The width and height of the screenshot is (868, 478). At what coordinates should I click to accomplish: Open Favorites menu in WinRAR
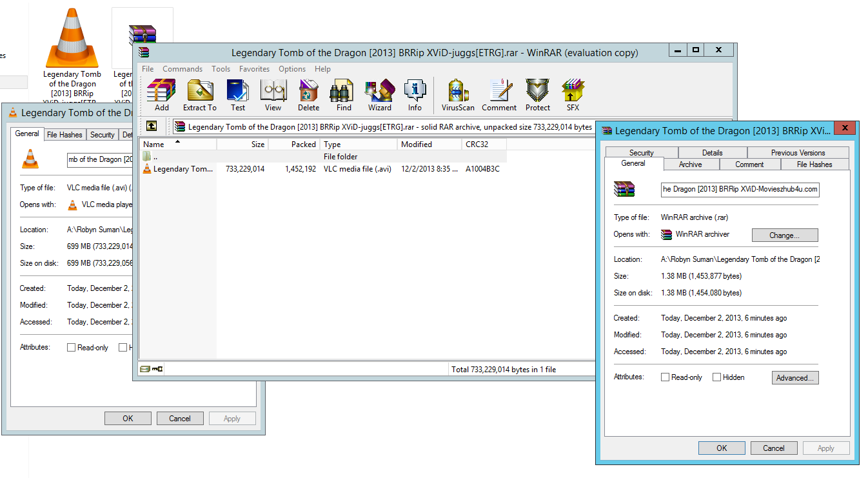click(254, 69)
